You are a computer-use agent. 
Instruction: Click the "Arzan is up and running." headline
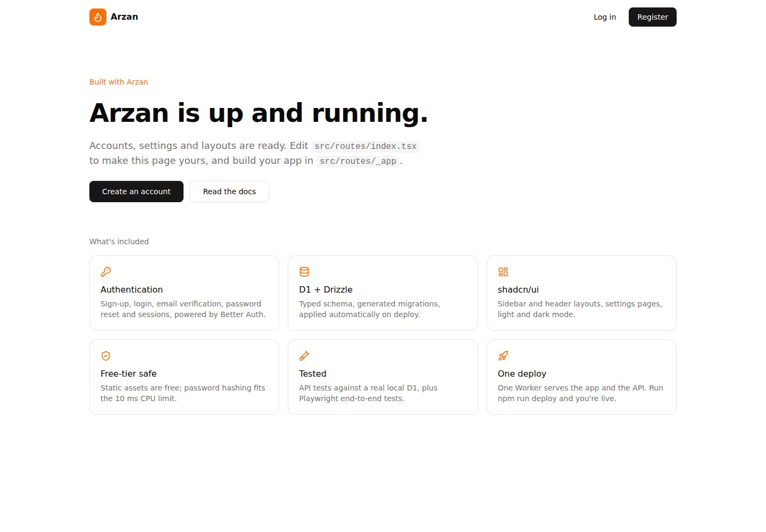click(x=259, y=113)
